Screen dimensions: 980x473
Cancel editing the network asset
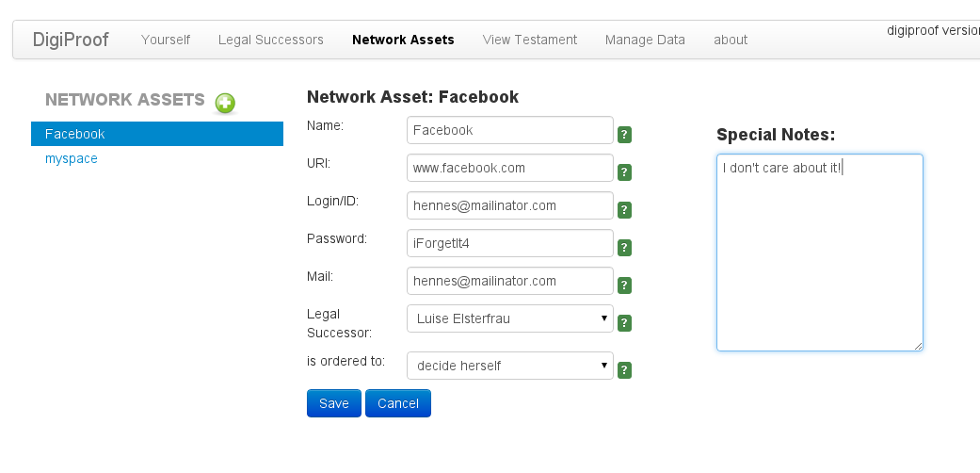398,403
